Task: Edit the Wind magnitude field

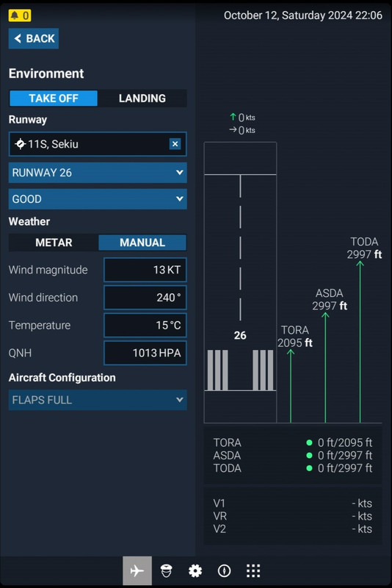Action: 145,270
